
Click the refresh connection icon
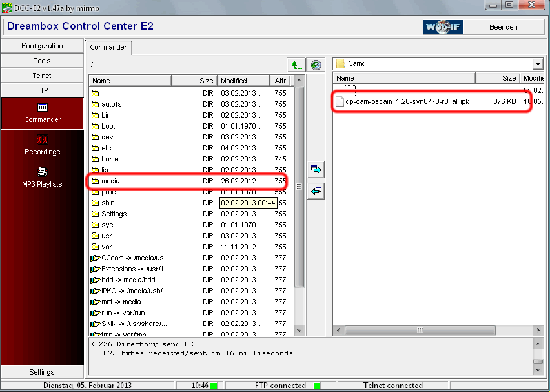pyautogui.click(x=316, y=65)
